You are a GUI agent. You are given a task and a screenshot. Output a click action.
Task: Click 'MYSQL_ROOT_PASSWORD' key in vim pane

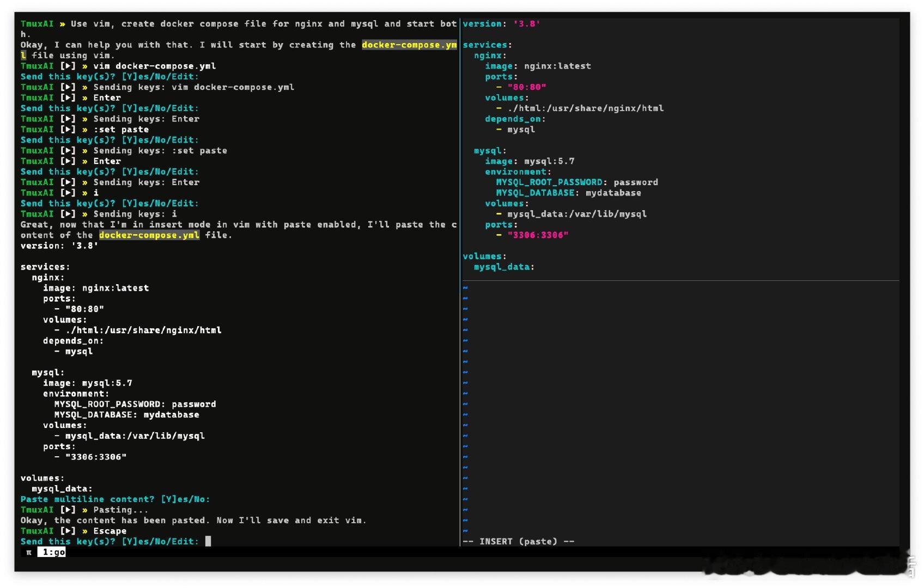tap(549, 182)
